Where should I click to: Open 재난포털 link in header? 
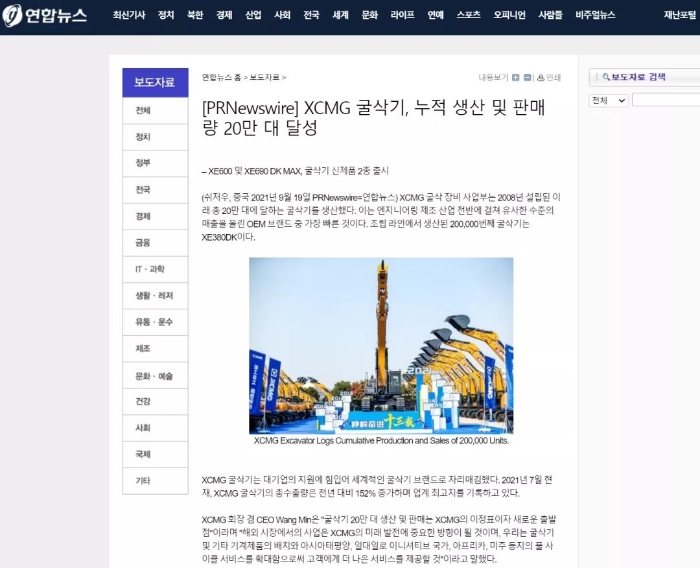(x=680, y=15)
